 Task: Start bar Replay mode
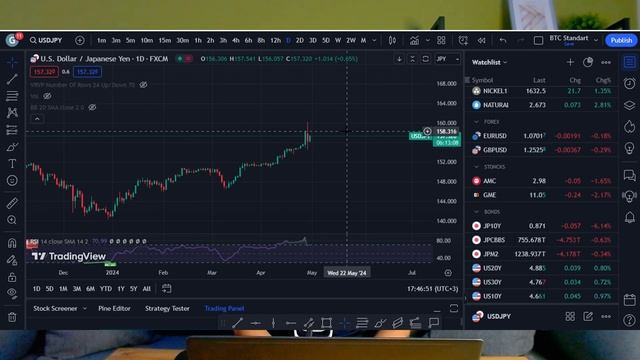pyautogui.click(x=482, y=40)
